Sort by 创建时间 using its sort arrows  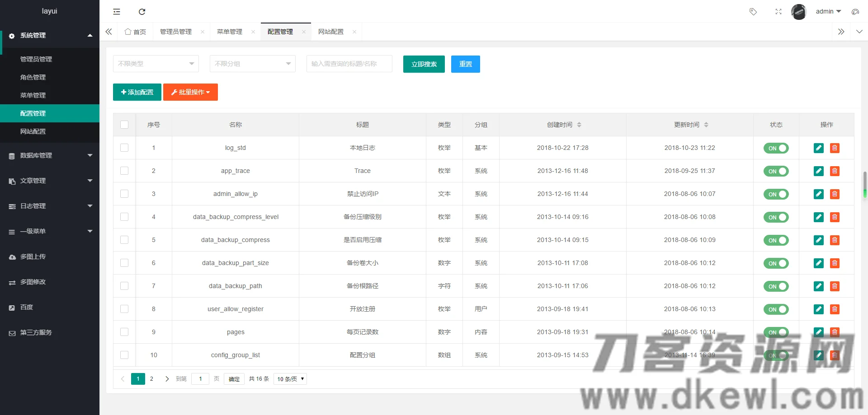[x=579, y=125]
